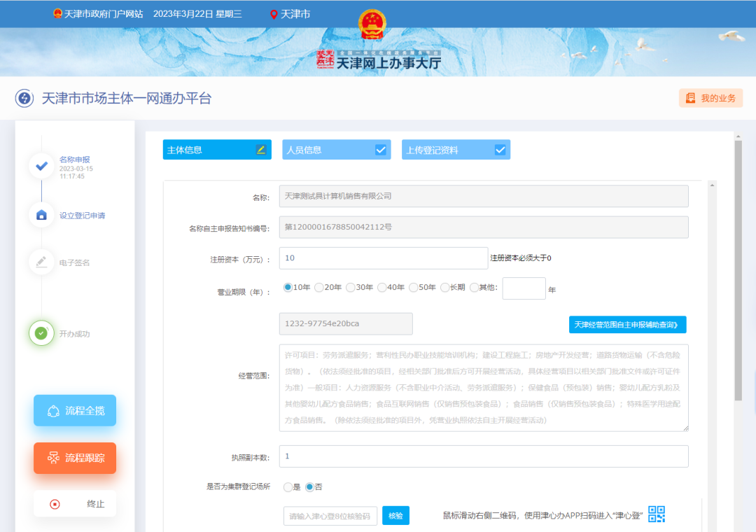Click the 经营范围 text area
This screenshot has height=532, width=756.
click(484, 388)
